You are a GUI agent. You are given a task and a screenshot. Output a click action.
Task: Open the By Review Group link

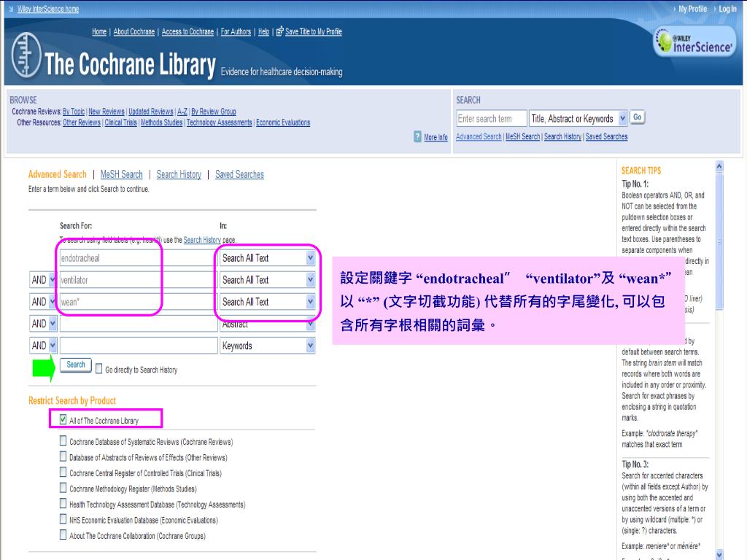[214, 112]
